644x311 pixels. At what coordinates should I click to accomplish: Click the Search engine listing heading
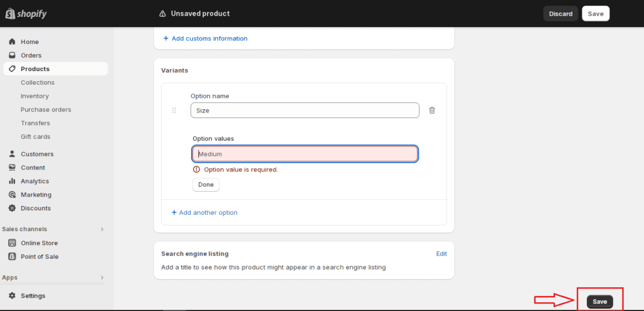tap(195, 254)
